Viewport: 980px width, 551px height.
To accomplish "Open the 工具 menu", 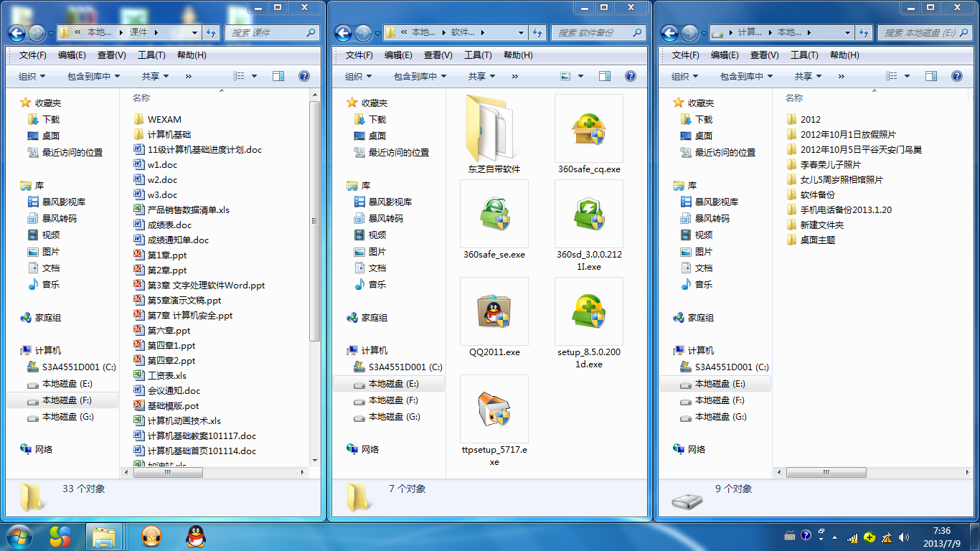I will [476, 55].
